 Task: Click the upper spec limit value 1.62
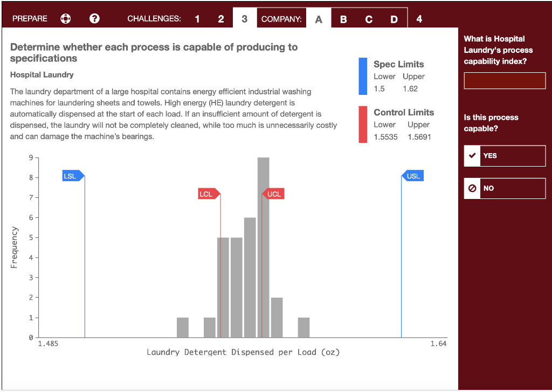[x=410, y=89]
